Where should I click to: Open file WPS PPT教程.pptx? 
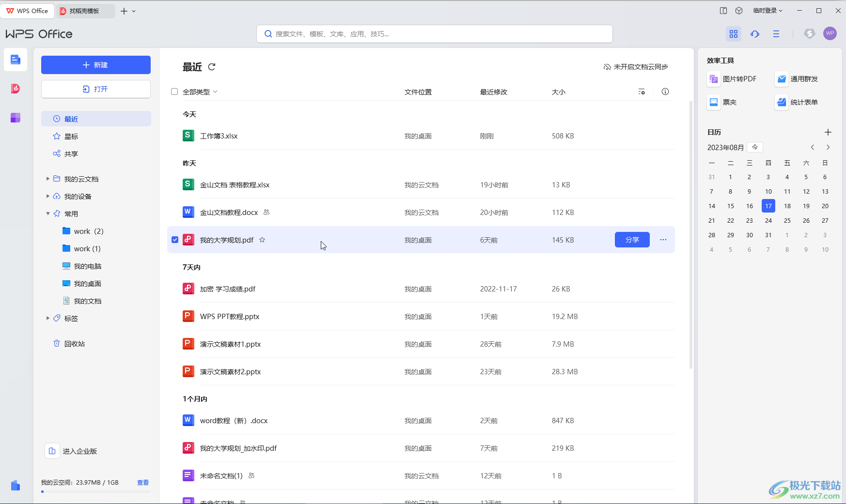click(421, 317)
